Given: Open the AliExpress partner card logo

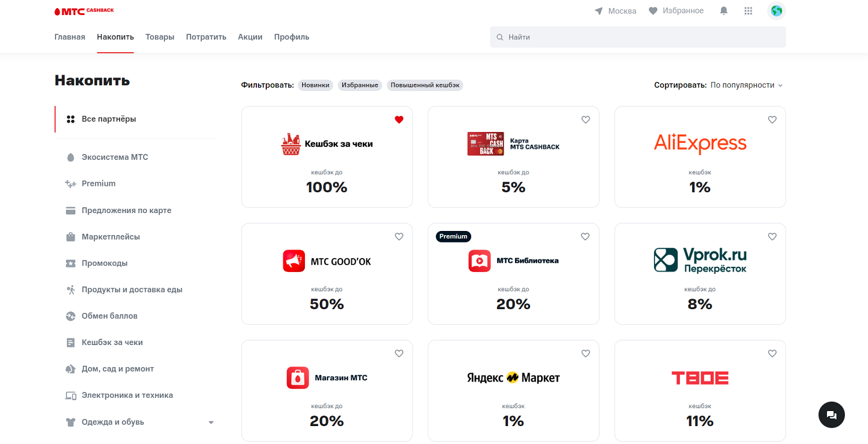Looking at the screenshot, I should click(700, 143).
